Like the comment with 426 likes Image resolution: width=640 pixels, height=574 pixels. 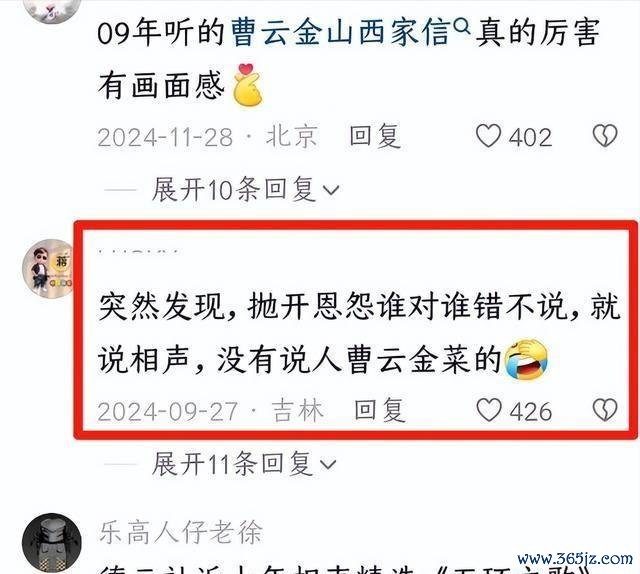click(489, 410)
